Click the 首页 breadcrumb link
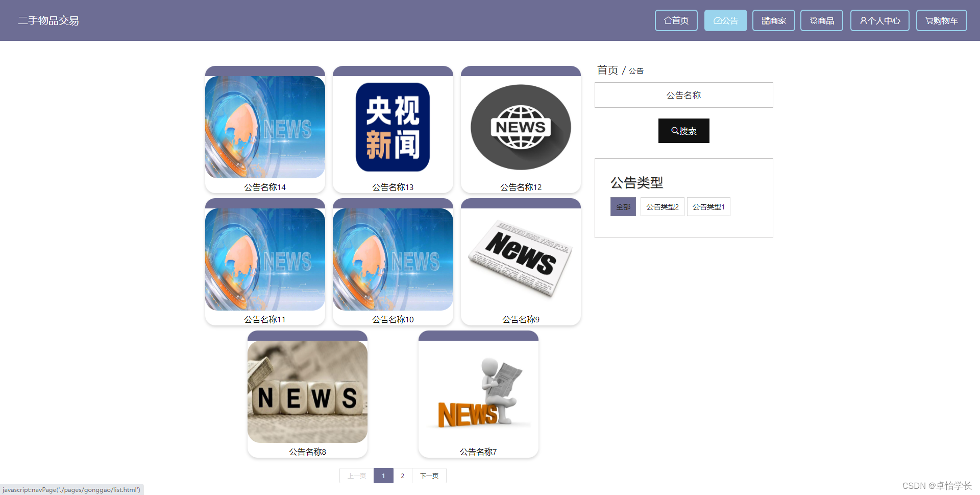Screen dimensions: 980x495 (x=607, y=70)
